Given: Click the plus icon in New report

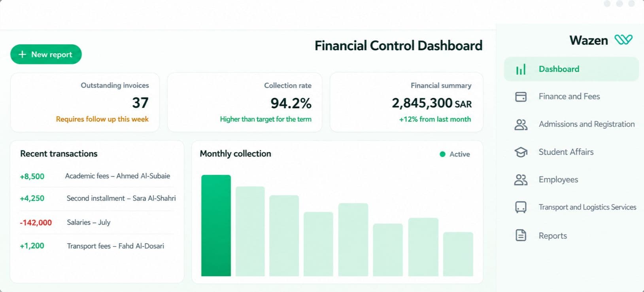Looking at the screenshot, I should pos(23,54).
